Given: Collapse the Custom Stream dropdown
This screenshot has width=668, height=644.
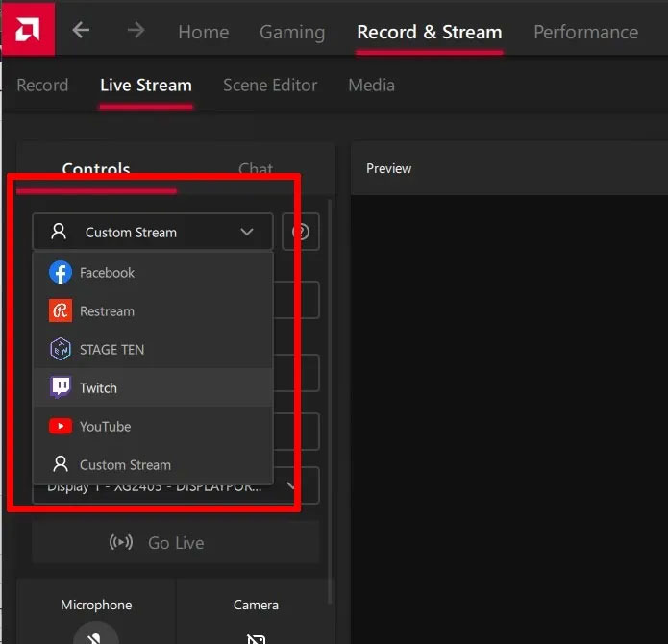Looking at the screenshot, I should pos(153,232).
